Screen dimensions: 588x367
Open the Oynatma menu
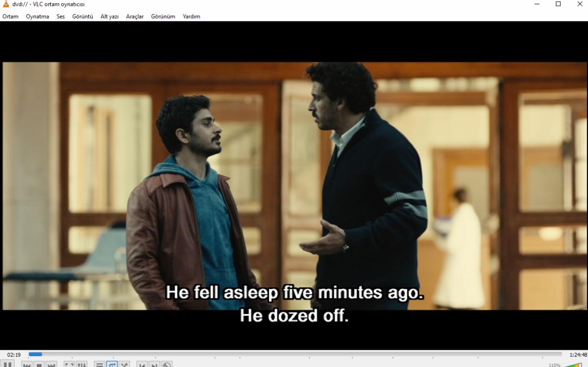(x=37, y=17)
